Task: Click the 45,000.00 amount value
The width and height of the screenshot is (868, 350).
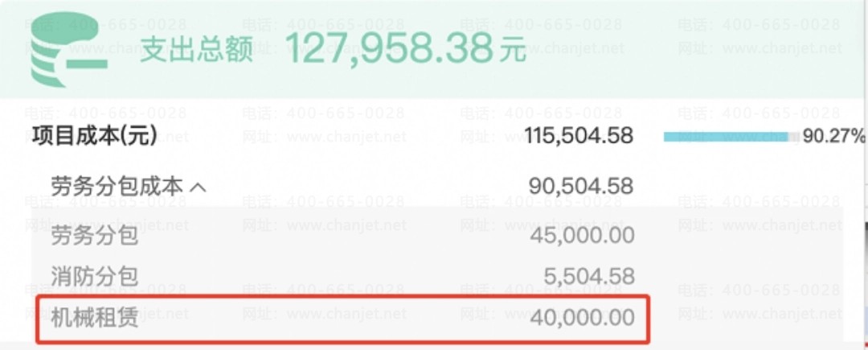Action: tap(583, 236)
